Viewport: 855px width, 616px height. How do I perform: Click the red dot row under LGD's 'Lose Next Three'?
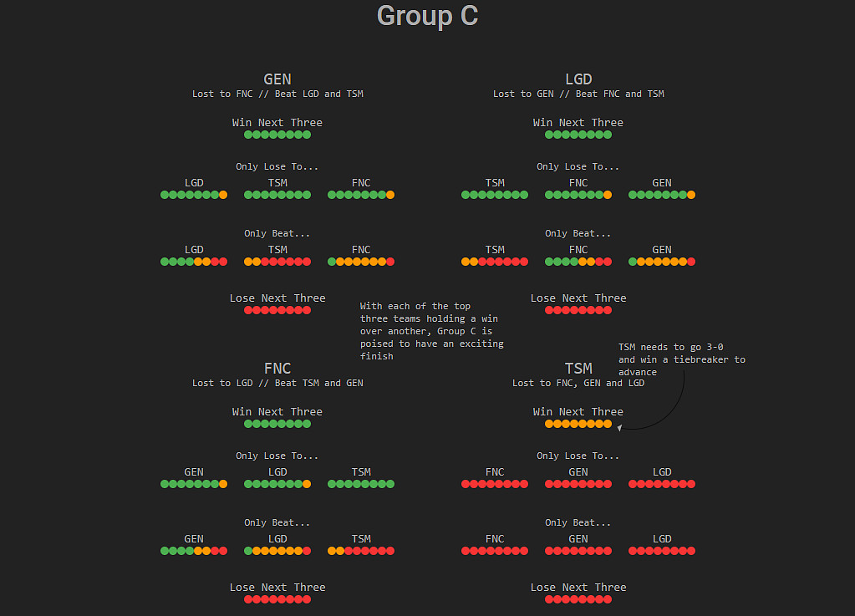(578, 310)
